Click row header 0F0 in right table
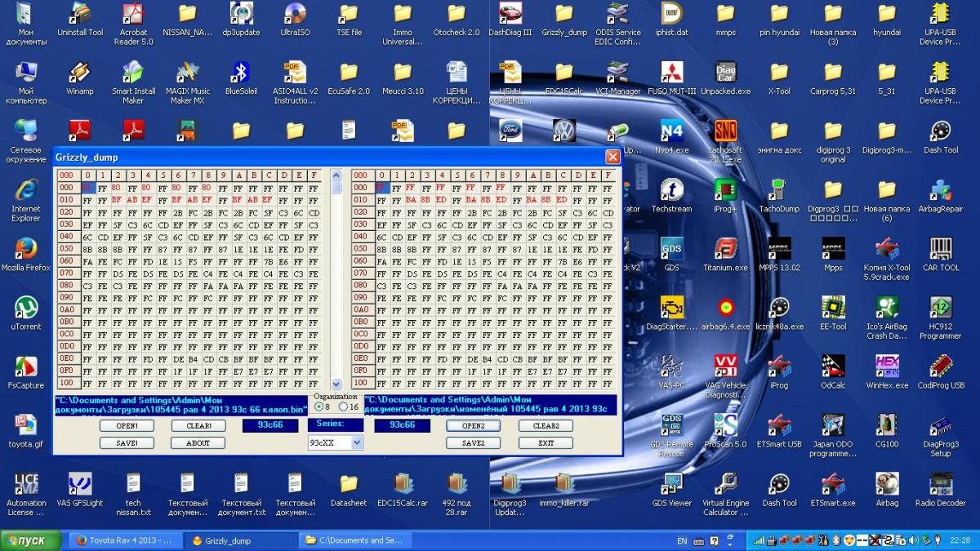 point(363,371)
